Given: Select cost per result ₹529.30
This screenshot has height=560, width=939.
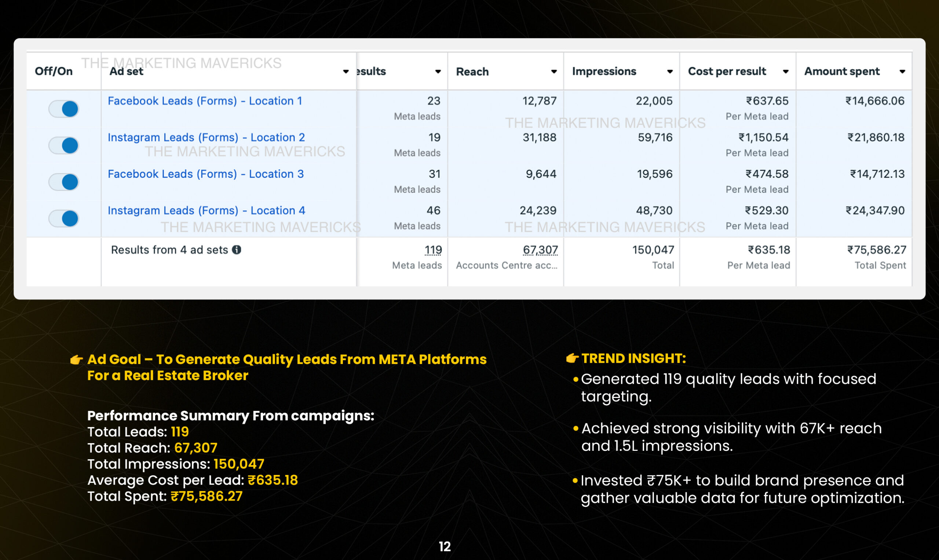Looking at the screenshot, I should (767, 211).
